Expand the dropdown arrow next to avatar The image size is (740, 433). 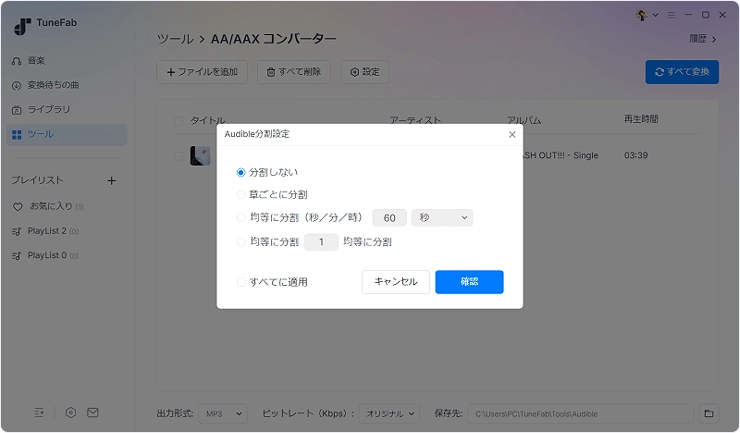click(656, 15)
